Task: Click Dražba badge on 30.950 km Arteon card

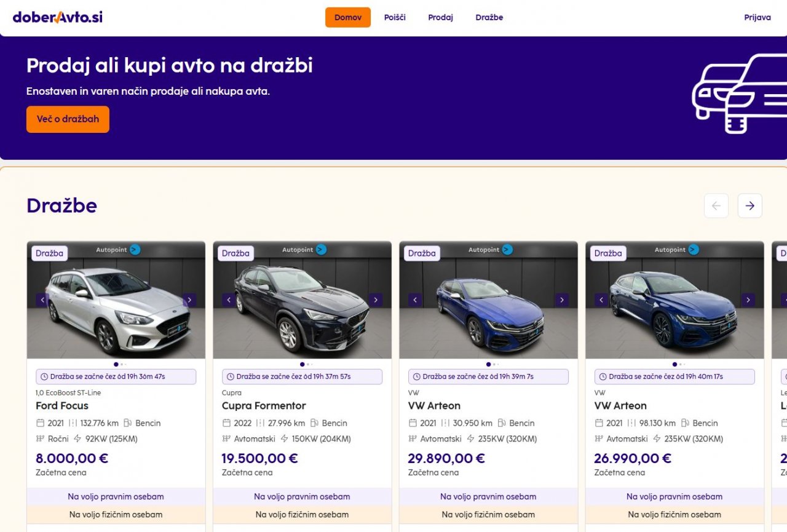Action: pos(422,253)
